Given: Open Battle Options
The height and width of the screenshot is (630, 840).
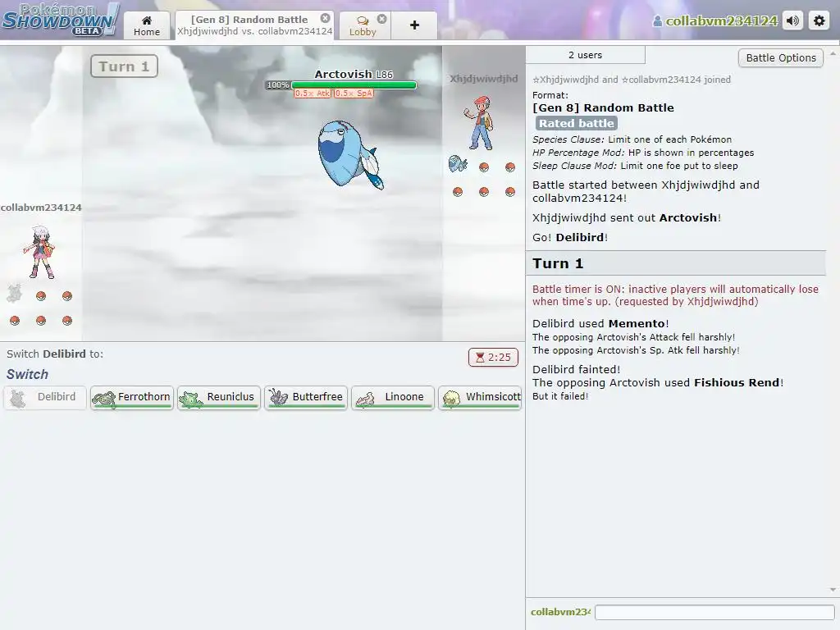Looking at the screenshot, I should click(781, 58).
